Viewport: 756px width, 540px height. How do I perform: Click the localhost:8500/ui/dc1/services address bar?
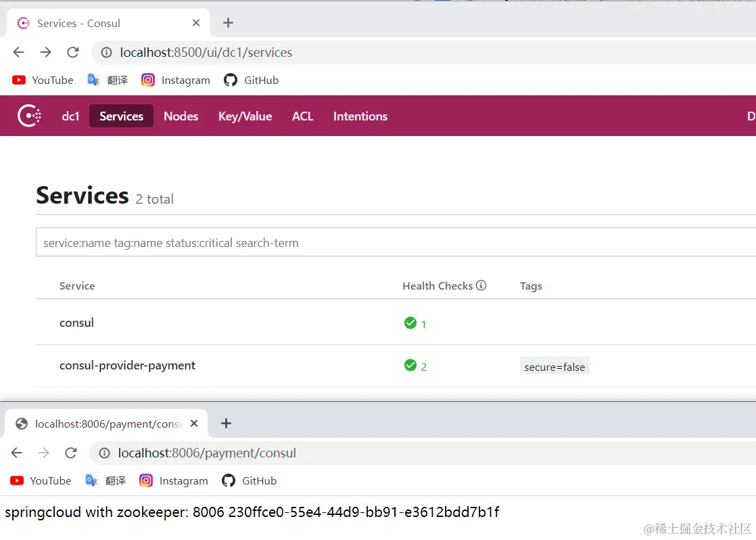[424, 52]
